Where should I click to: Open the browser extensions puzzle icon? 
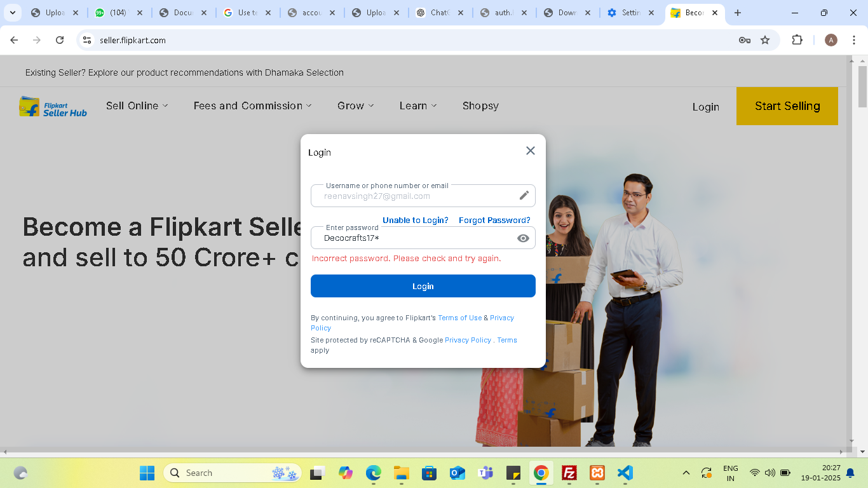[x=797, y=39]
